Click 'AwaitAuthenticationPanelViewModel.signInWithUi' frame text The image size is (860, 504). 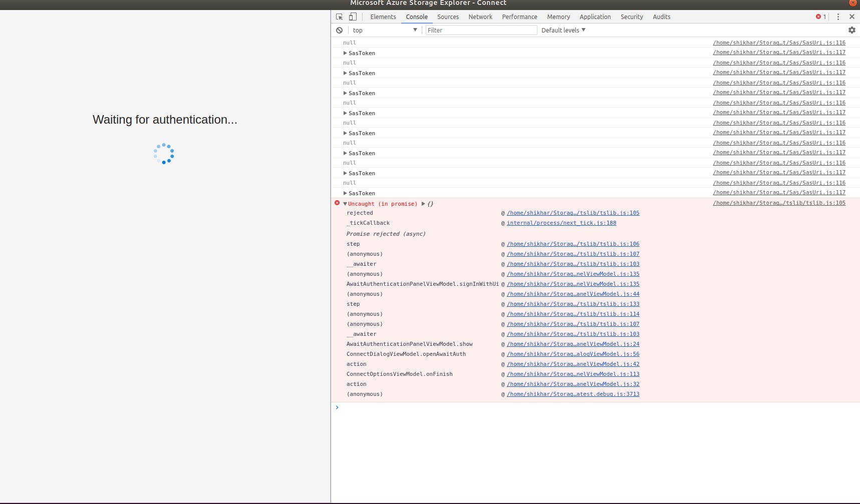tap(423, 284)
